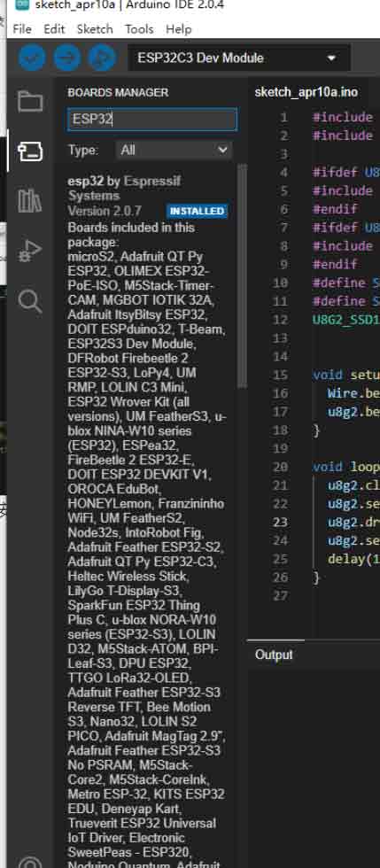Click the Upload arrow button
Viewport: 380px width, 868px height.
(67, 58)
